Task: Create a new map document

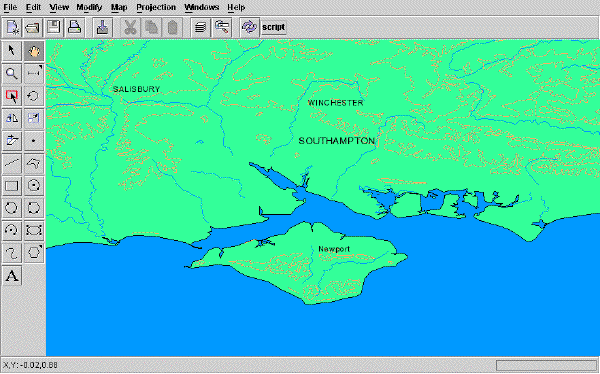Action: pos(12,28)
